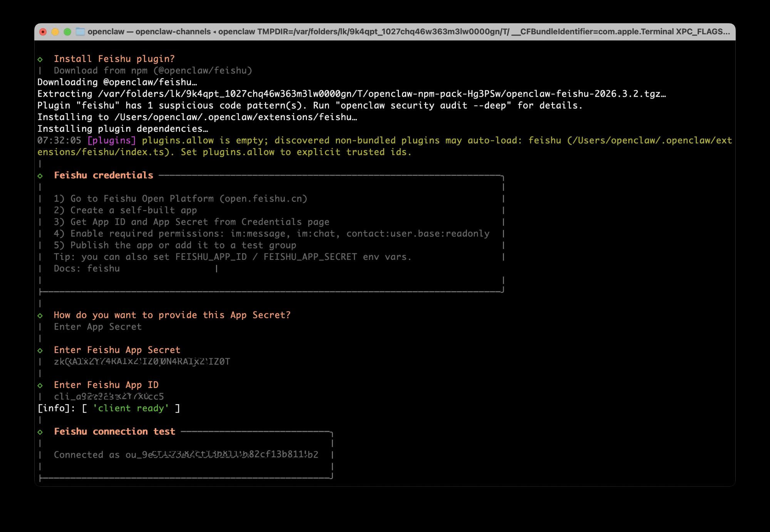The height and width of the screenshot is (532, 770).
Task: Click the window title bar text
Action: pyautogui.click(x=408, y=32)
